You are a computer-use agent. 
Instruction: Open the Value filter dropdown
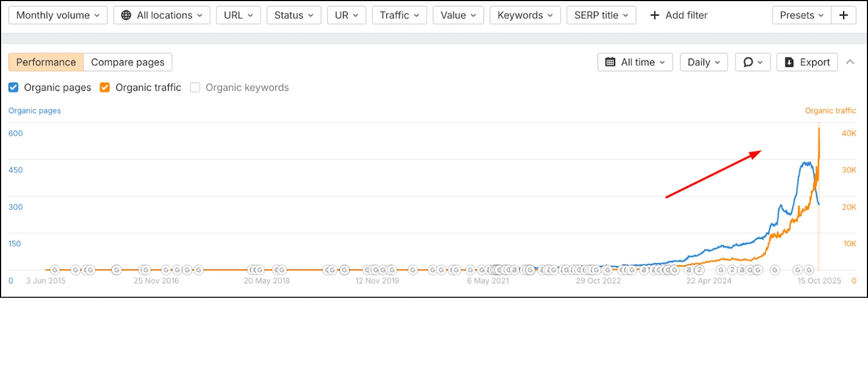(x=458, y=15)
